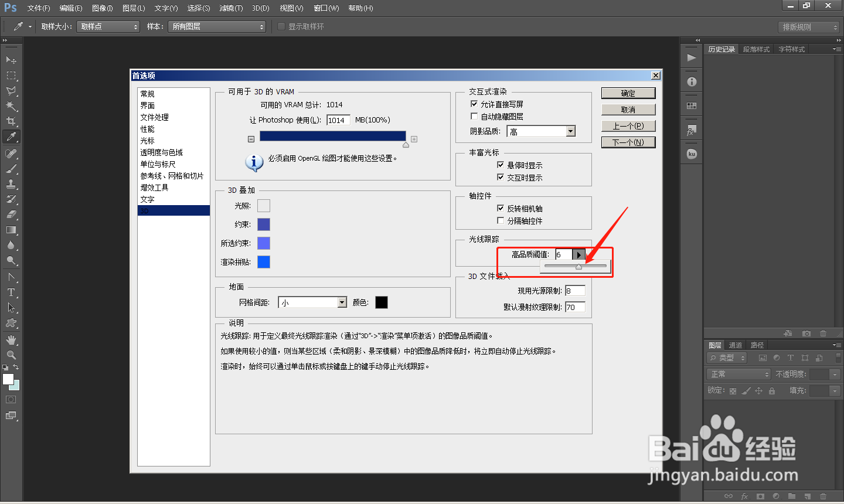Viewport: 844px width, 504px height.
Task: Select the Zoom tool
Action: tap(11, 355)
